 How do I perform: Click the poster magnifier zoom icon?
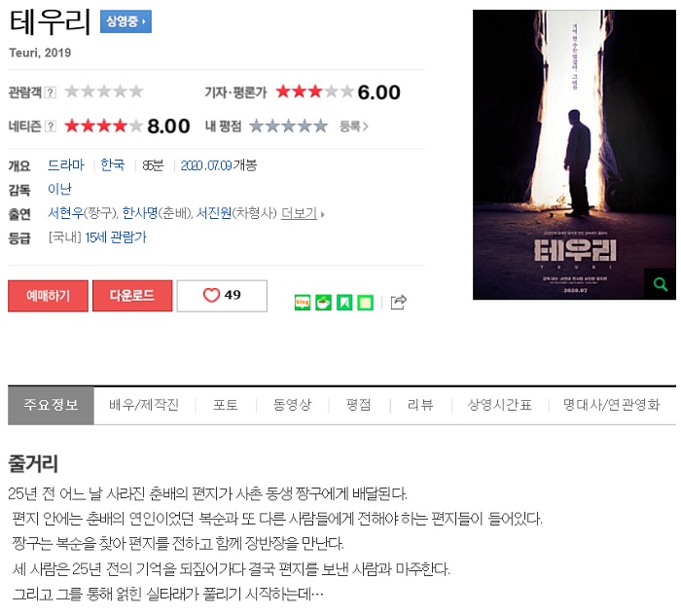pos(661,284)
